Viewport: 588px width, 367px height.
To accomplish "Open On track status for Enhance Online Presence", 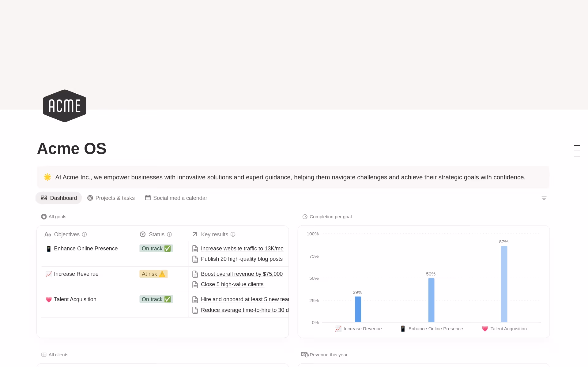I will pos(156,249).
